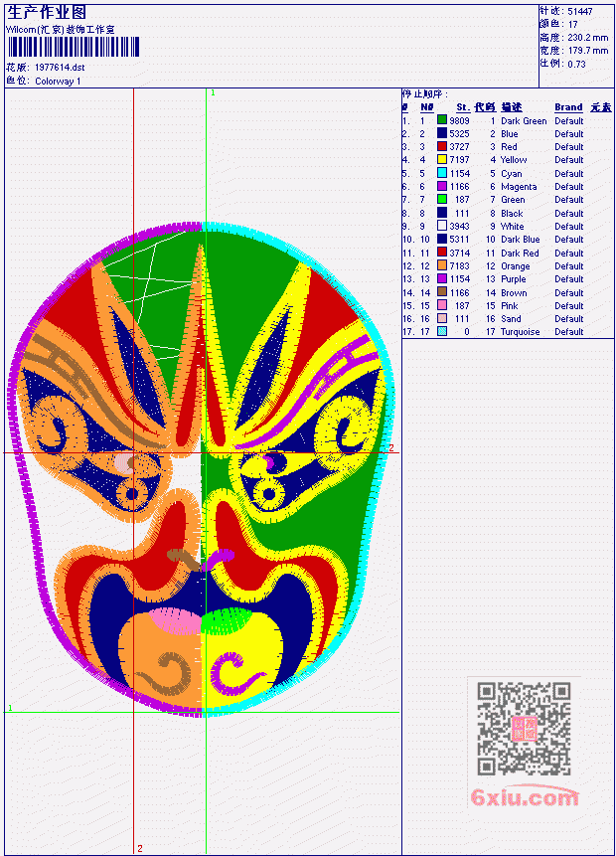This screenshot has width=616, height=856.
Task: Click the stitch count 3943
Action: [459, 227]
